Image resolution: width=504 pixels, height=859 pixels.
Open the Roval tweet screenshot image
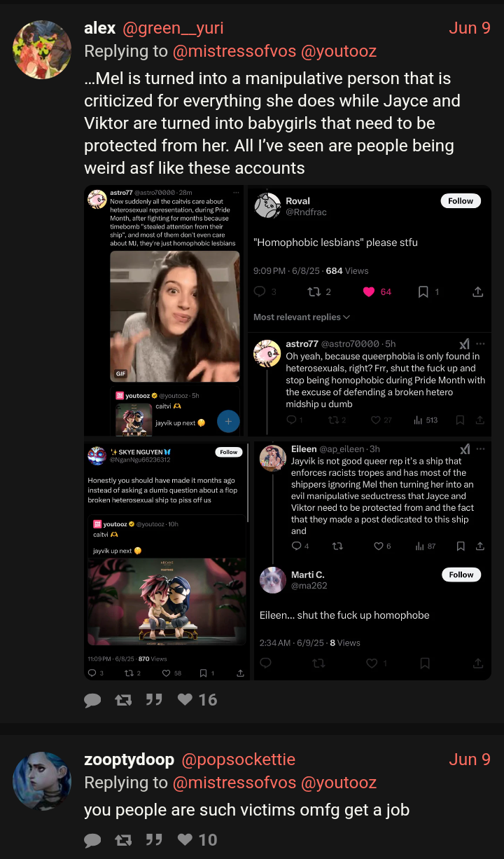(370, 310)
